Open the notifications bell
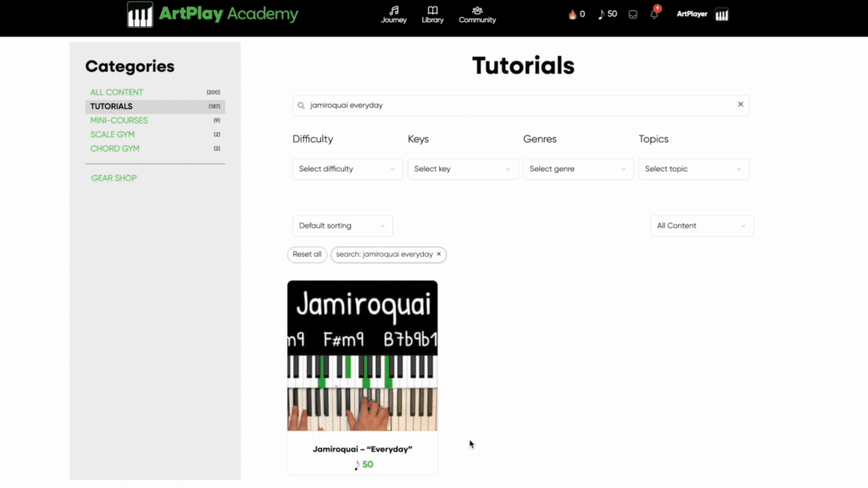The height and width of the screenshot is (488, 868). click(654, 14)
